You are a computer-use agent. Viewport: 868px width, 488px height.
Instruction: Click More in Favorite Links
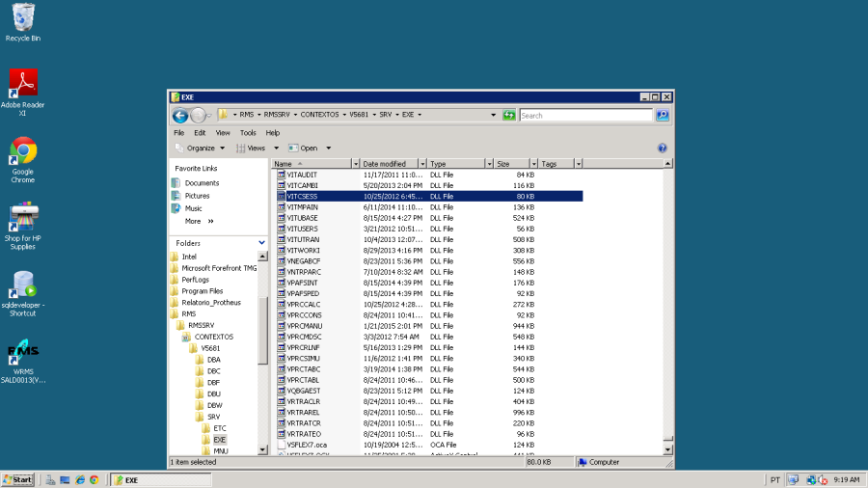[199, 221]
